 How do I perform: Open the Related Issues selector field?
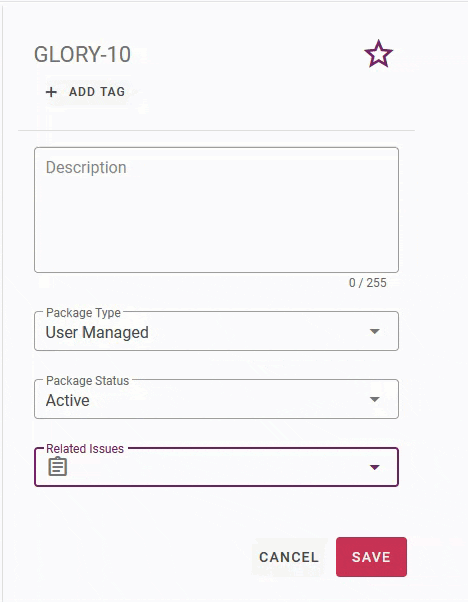click(216, 467)
